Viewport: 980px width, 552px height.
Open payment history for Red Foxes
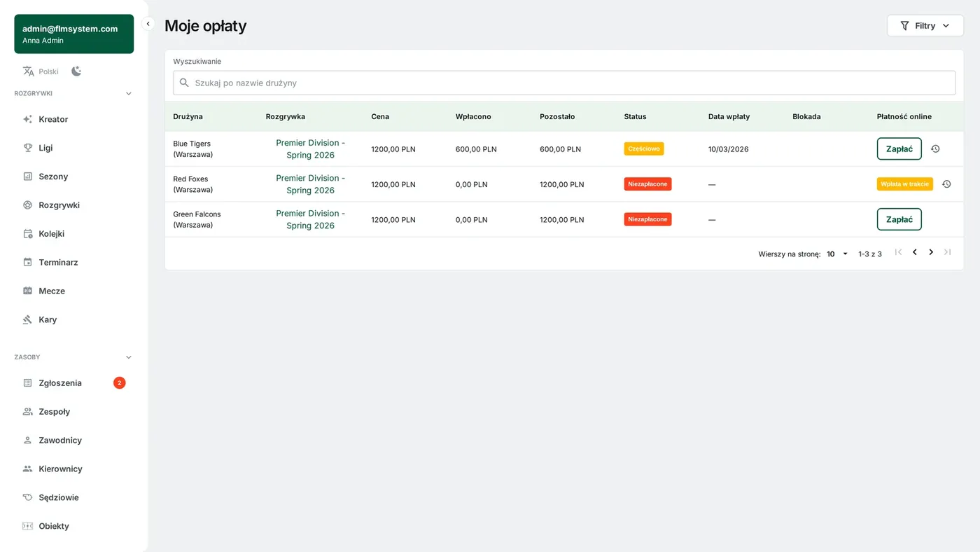946,184
